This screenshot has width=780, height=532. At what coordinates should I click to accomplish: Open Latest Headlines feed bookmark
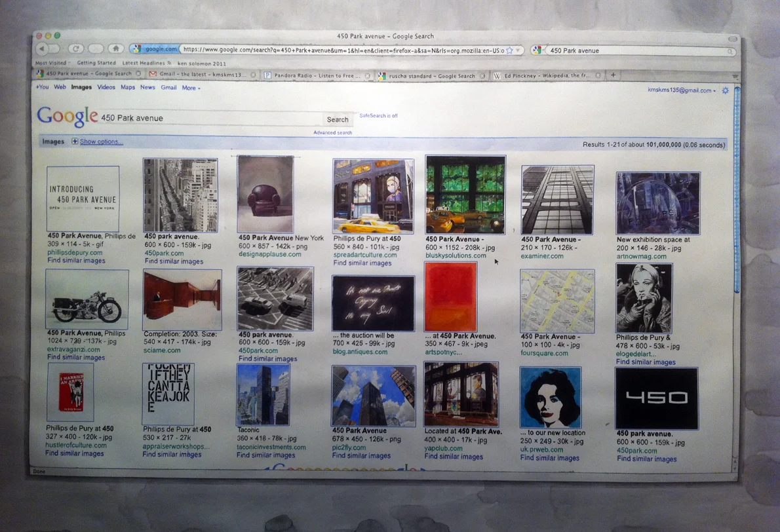point(147,63)
